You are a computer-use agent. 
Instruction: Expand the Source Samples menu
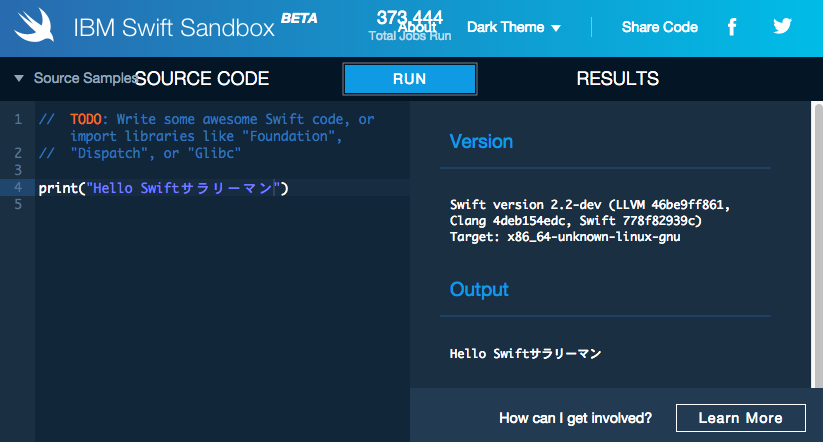(77, 78)
